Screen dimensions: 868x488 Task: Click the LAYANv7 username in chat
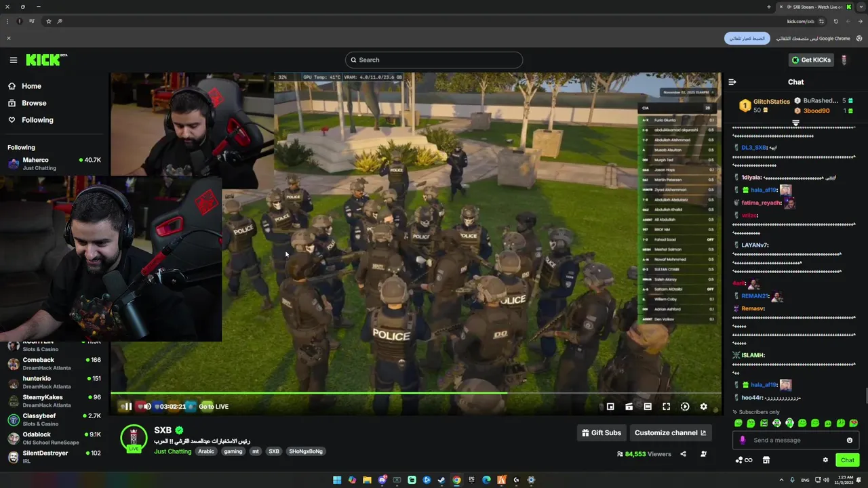(755, 245)
